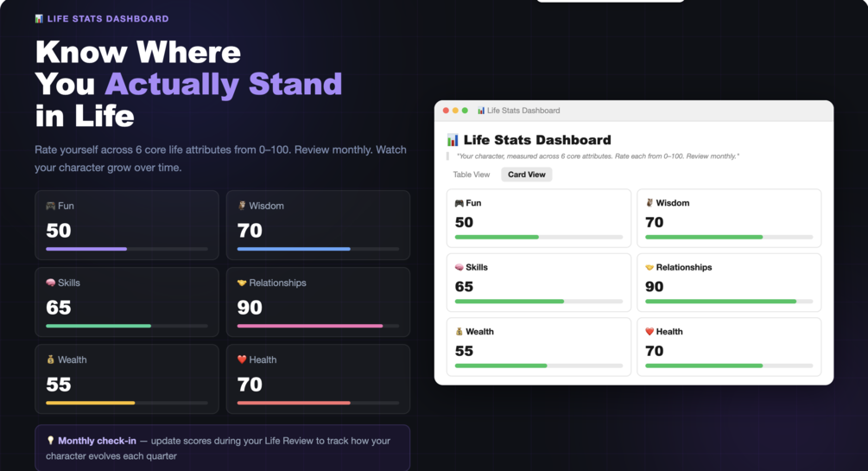Click the brain icon in the dark Skills card
The height and width of the screenshot is (471, 868).
coord(50,283)
